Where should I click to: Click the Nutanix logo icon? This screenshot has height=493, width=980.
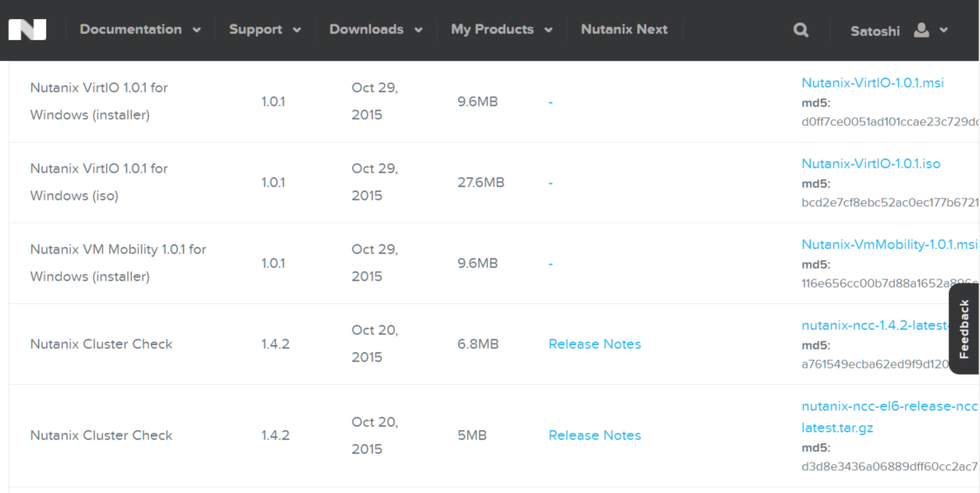pyautogui.click(x=27, y=30)
